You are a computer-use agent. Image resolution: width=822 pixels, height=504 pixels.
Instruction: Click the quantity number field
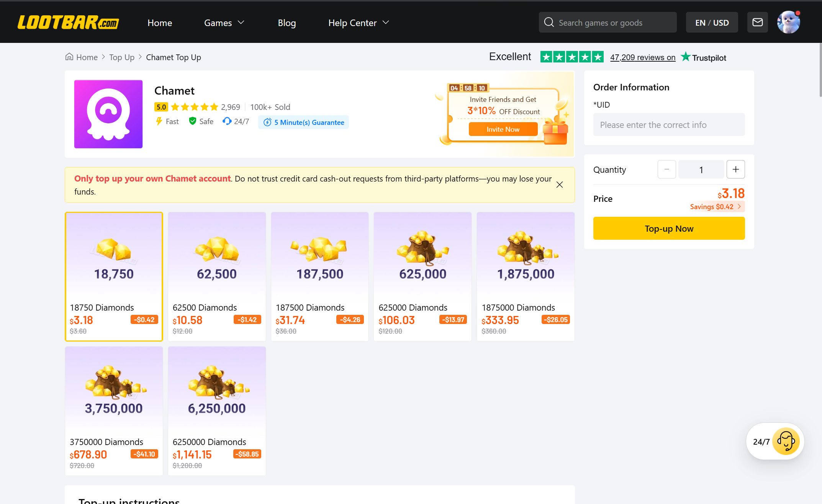(701, 169)
